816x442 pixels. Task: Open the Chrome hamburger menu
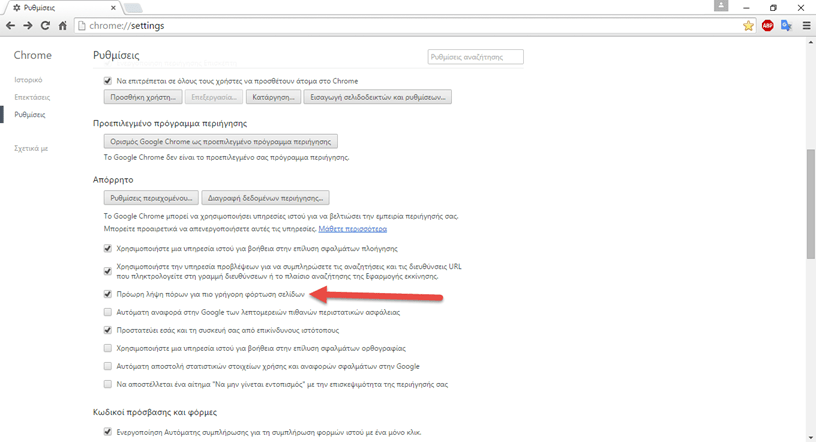pyautogui.click(x=806, y=26)
